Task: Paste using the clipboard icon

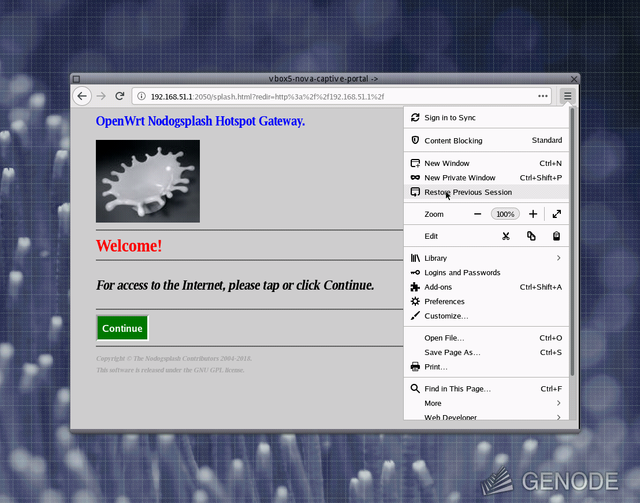Action: [556, 236]
